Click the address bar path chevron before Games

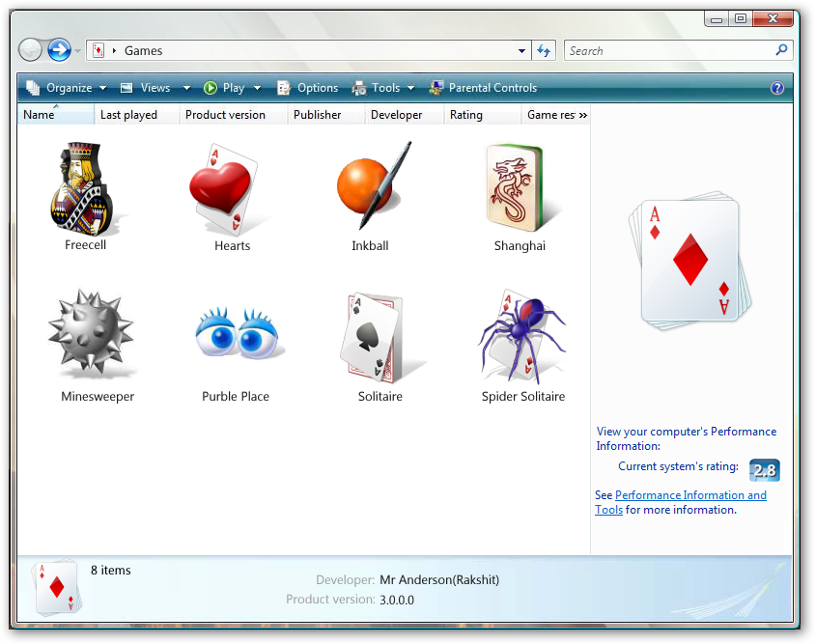pos(114,51)
